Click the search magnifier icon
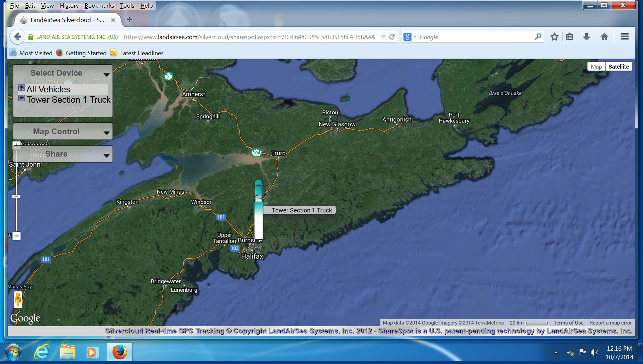643x364 pixels. pos(538,37)
